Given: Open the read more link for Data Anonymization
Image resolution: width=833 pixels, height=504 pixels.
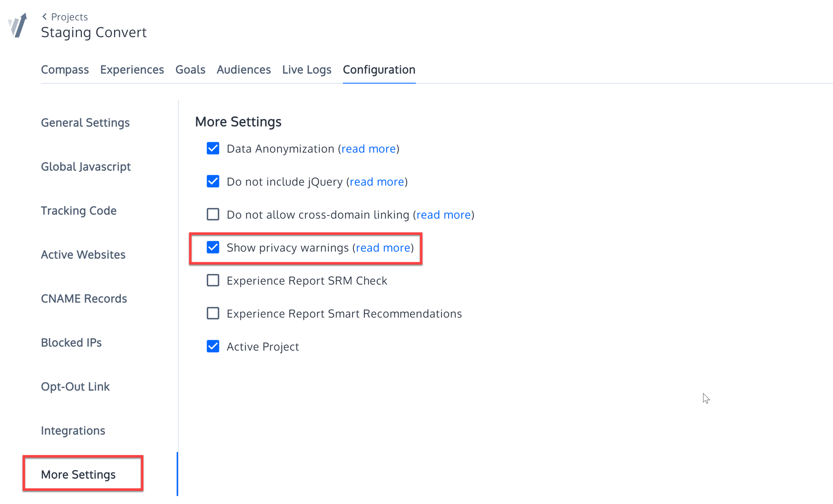Looking at the screenshot, I should [368, 148].
